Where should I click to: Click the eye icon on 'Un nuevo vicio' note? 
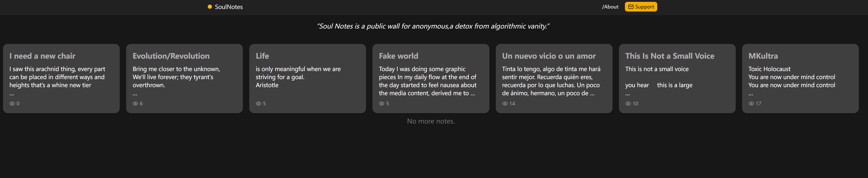pos(505,104)
